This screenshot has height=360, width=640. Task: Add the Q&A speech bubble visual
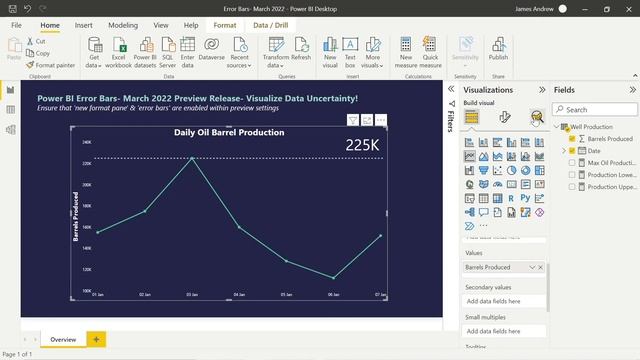point(483,212)
